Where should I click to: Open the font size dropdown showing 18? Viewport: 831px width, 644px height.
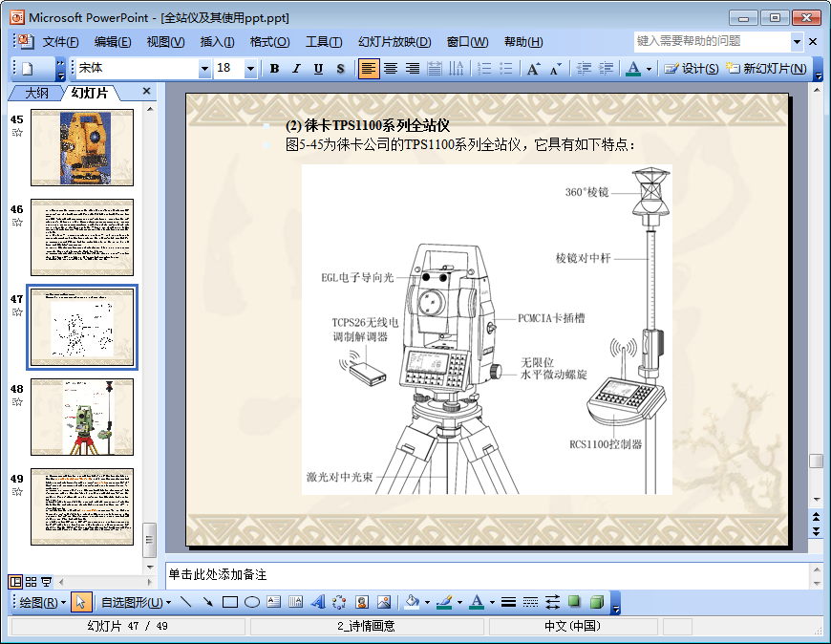[x=250, y=69]
